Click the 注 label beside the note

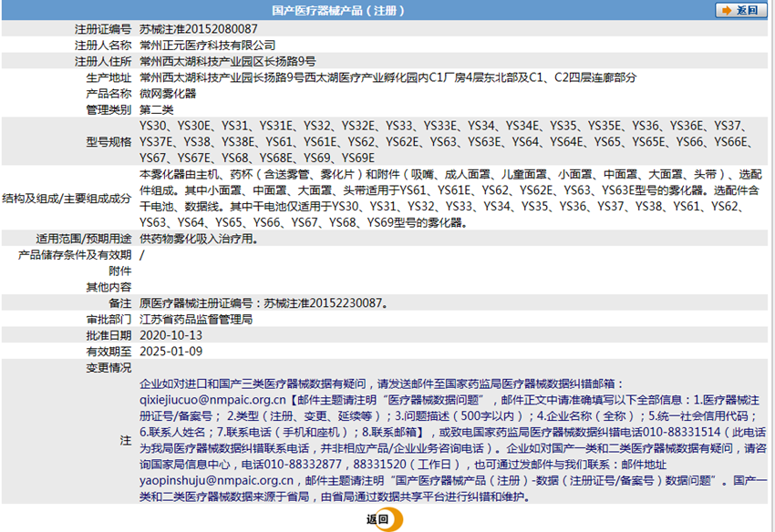(126, 440)
